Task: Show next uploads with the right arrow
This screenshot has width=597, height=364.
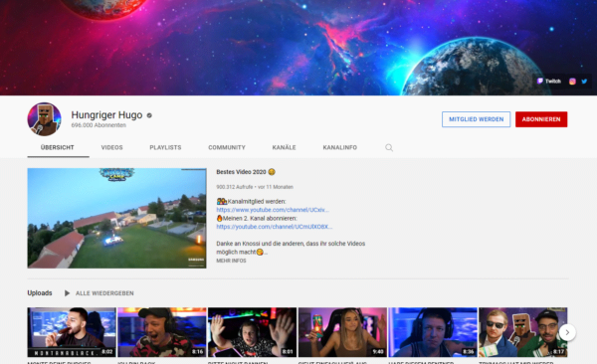Action: click(567, 332)
